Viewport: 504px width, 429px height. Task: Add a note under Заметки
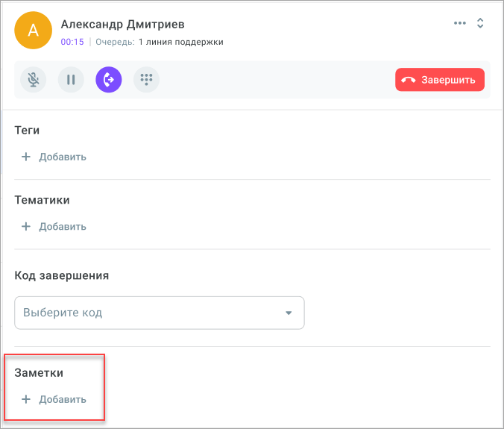click(x=54, y=399)
